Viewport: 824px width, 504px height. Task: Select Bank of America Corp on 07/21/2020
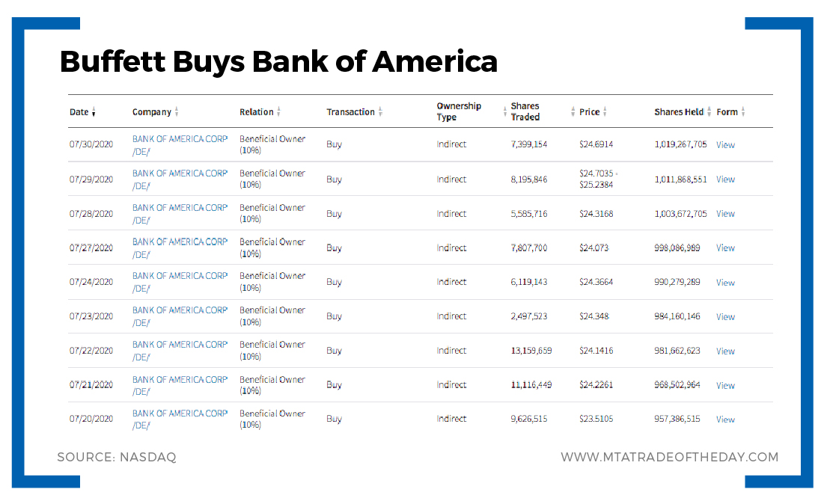[180, 379]
